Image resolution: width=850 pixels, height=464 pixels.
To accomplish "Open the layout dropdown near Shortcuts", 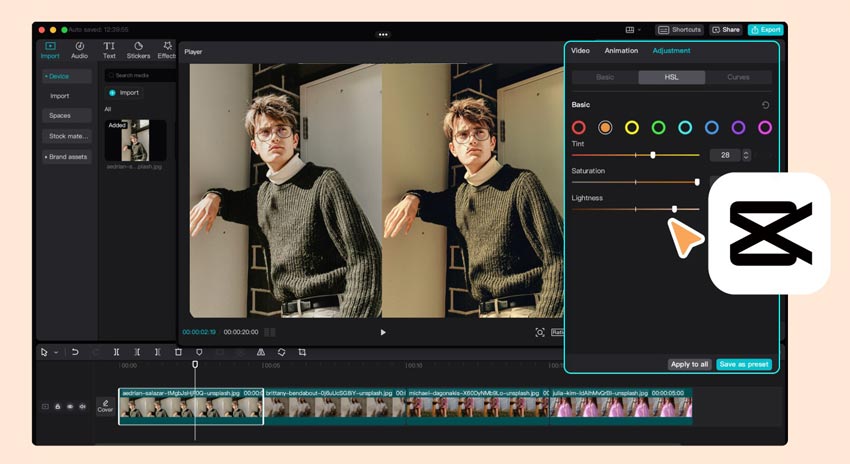I will 634,30.
